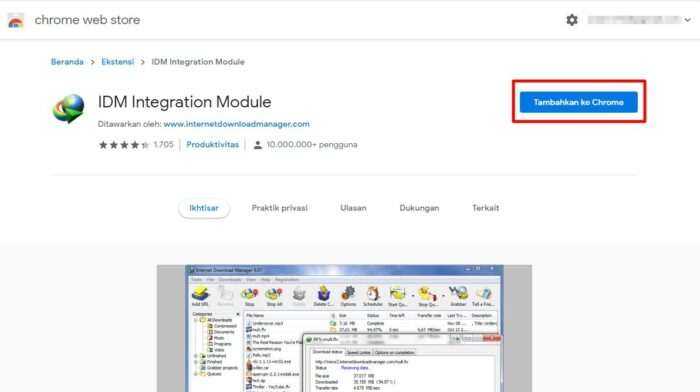Click the IDM Integration Module globe icon
This screenshot has width=700, height=392.
tap(68, 108)
